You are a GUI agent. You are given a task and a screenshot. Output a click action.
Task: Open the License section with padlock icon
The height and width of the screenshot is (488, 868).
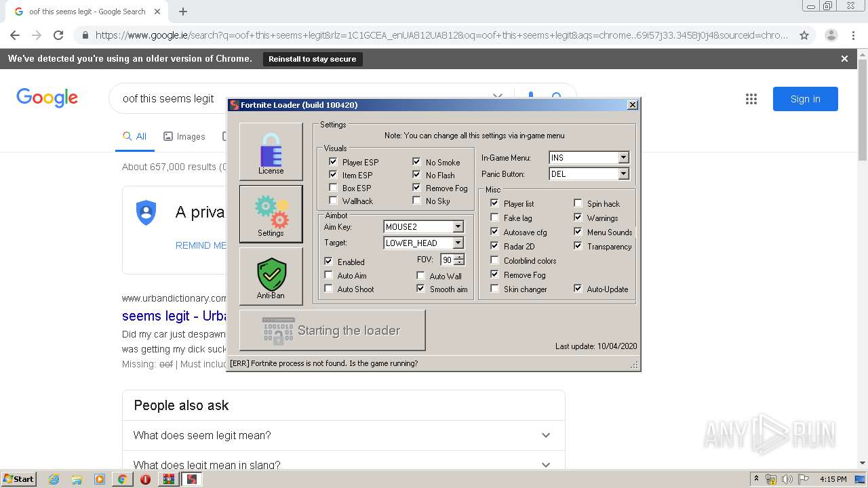coord(271,151)
